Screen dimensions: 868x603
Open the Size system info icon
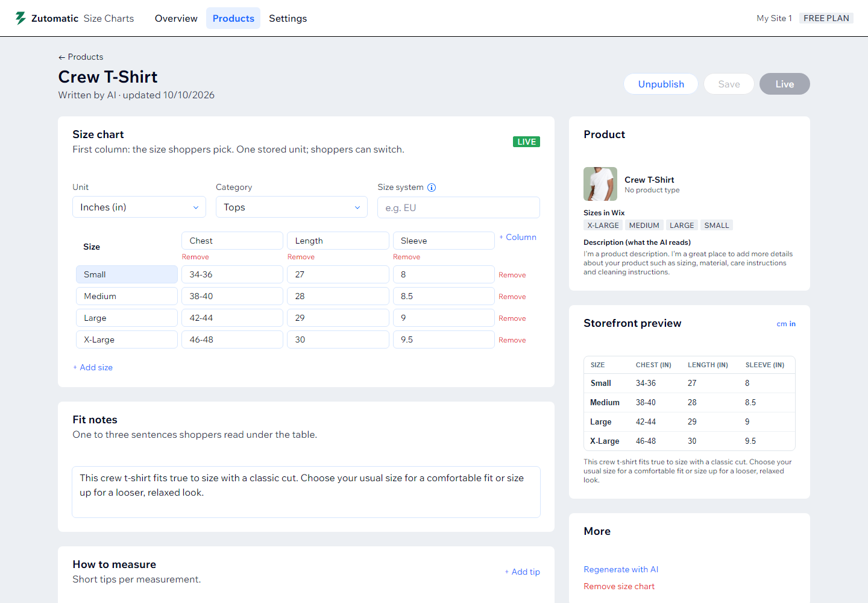432,188
